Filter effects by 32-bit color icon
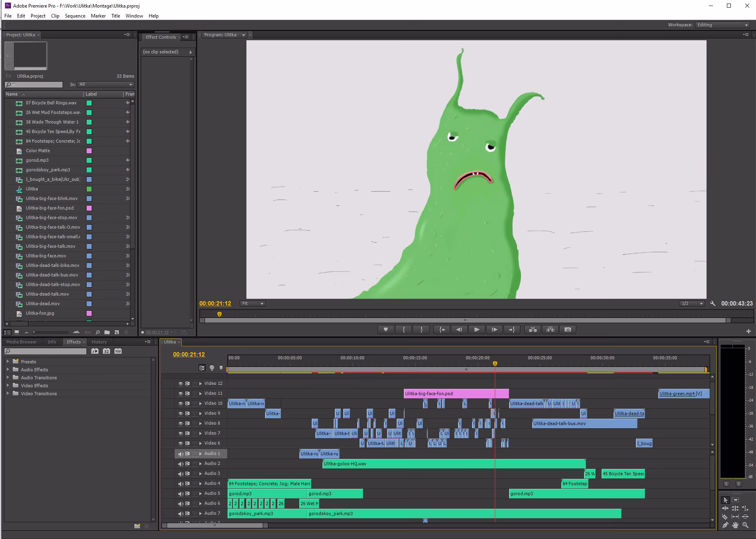Viewport: 756px width, 539px height. (x=106, y=351)
